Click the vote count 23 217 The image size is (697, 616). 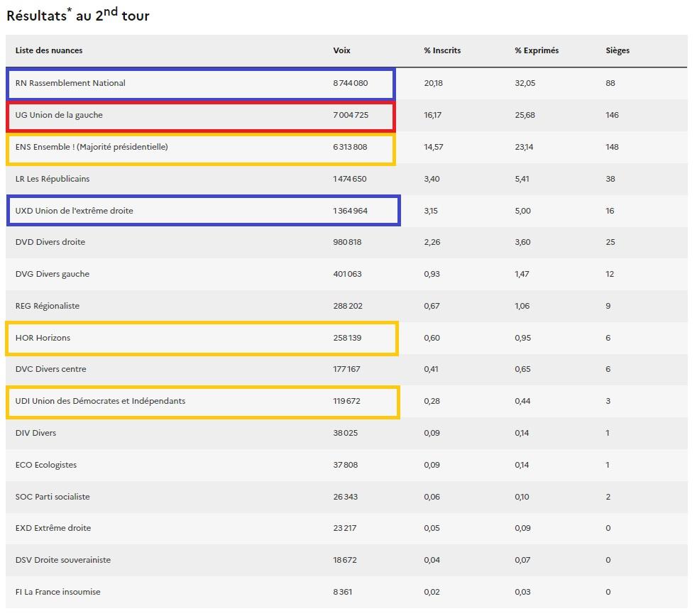pos(345,529)
